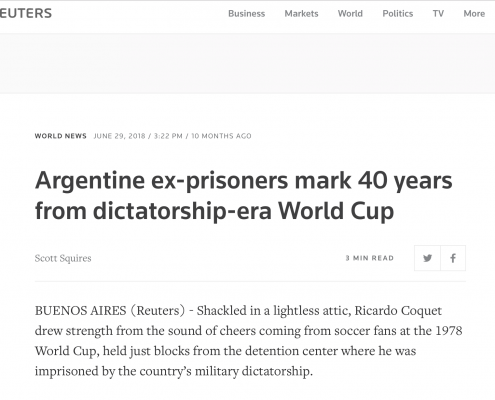Expand the More menu
Image resolution: width=495 pixels, height=400 pixels.
pyautogui.click(x=474, y=14)
